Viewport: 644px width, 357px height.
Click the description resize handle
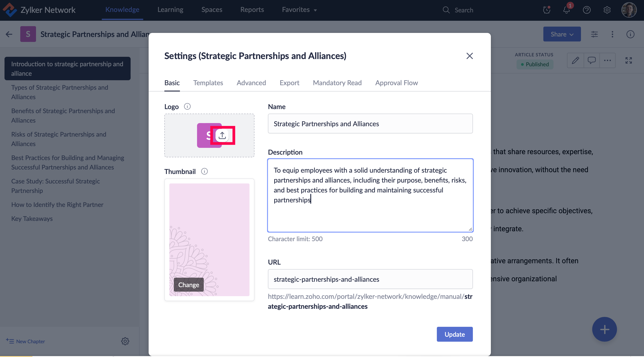click(x=470, y=229)
